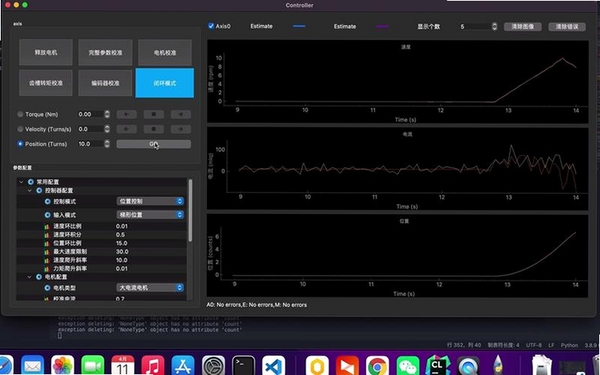Click the 清除图像 button
Screen dimensions: 600x375
coord(522,26)
